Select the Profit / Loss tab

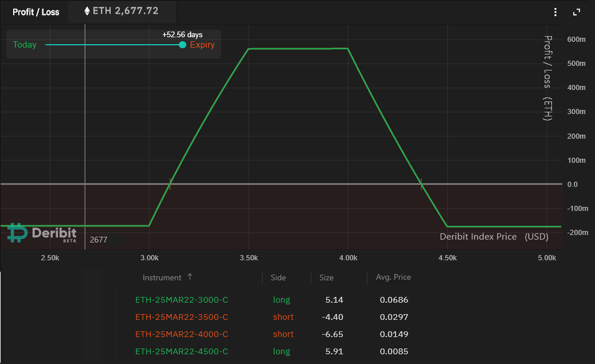[x=36, y=11]
